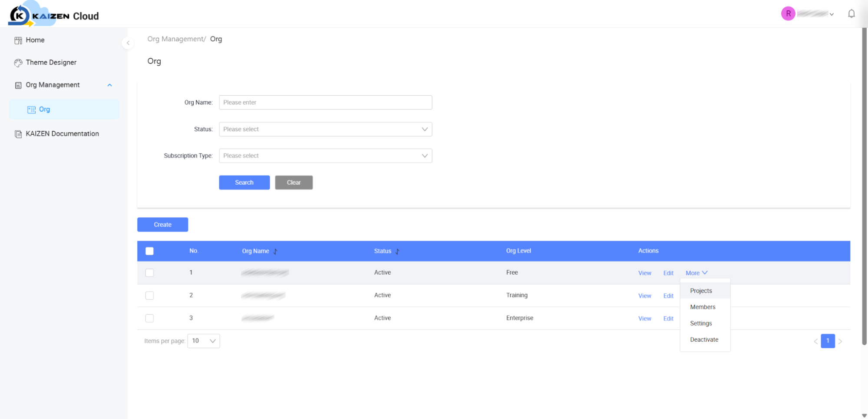Image resolution: width=868 pixels, height=419 pixels.
Task: Click the user avatar R icon
Action: click(x=788, y=13)
